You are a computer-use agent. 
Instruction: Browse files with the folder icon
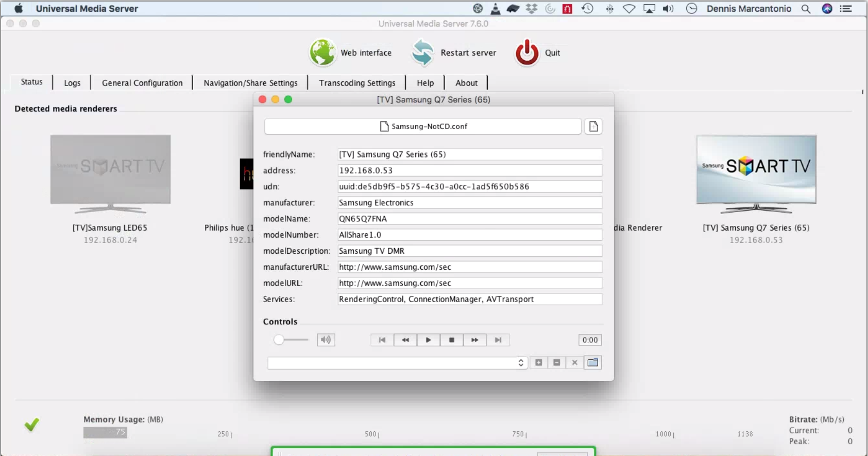coord(593,363)
